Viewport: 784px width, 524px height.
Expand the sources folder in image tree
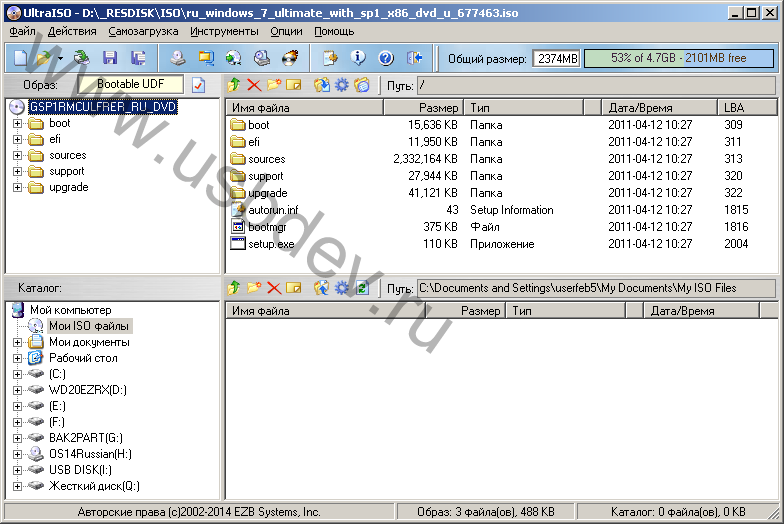click(17, 156)
